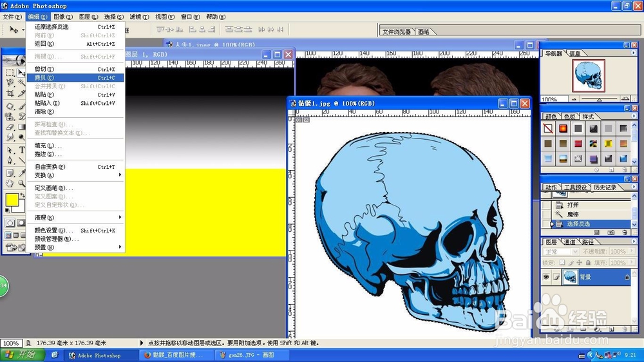644x362 pixels.
Task: Switch to the 色板 tab
Action: point(569,117)
